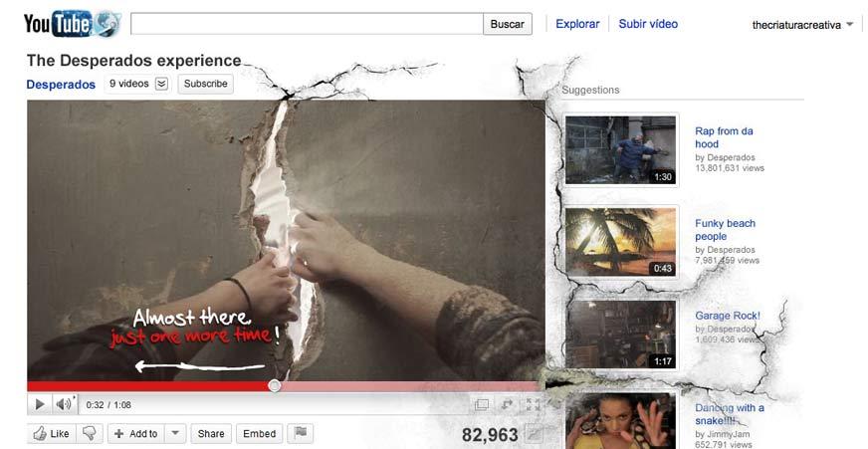Screen dimensions: 868x449
Task: Open the Funky beach people thumbnail
Action: click(x=620, y=242)
